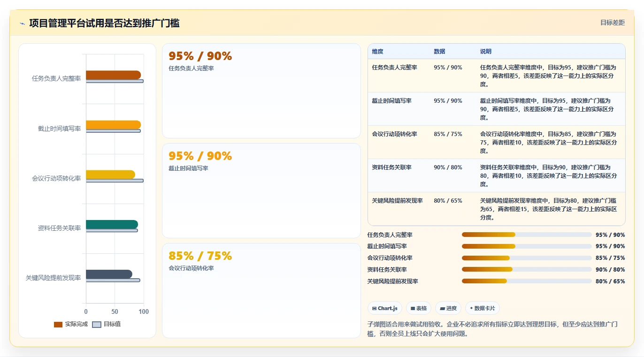Click the 85% / 75% value in the table
The width and height of the screenshot is (644, 357).
448,134
